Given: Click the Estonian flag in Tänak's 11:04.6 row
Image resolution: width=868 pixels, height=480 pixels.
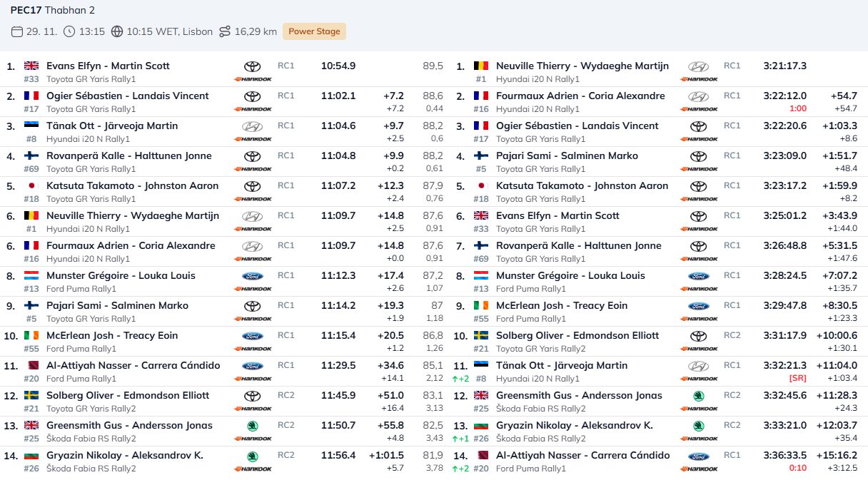Looking at the screenshot, I should pos(31,126).
